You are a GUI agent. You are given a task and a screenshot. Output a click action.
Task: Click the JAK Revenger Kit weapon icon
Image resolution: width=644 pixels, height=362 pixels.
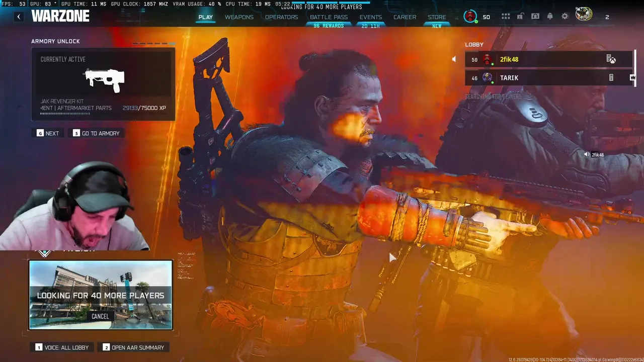(x=105, y=79)
